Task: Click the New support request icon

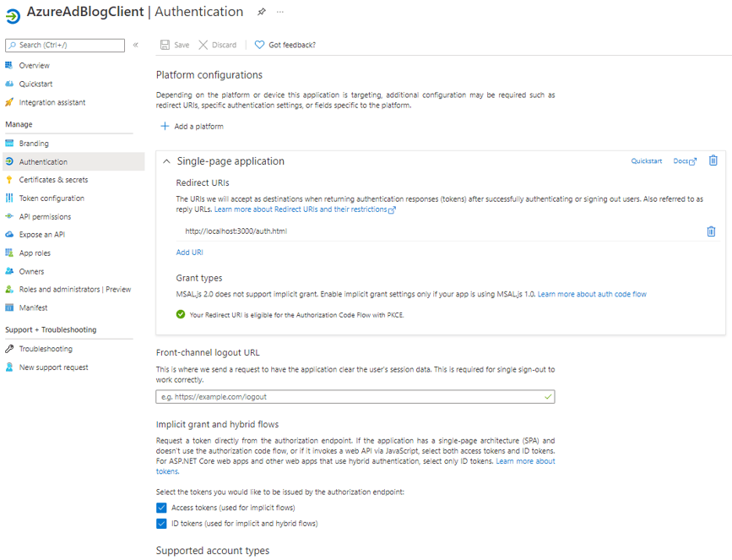Action: [x=9, y=367]
